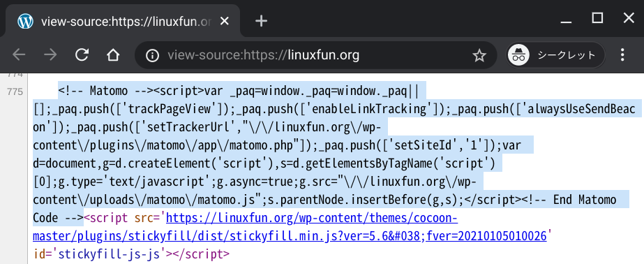Click the '<!-- Matomo -->' opening comment
This screenshot has height=264, width=644.
(x=105, y=91)
